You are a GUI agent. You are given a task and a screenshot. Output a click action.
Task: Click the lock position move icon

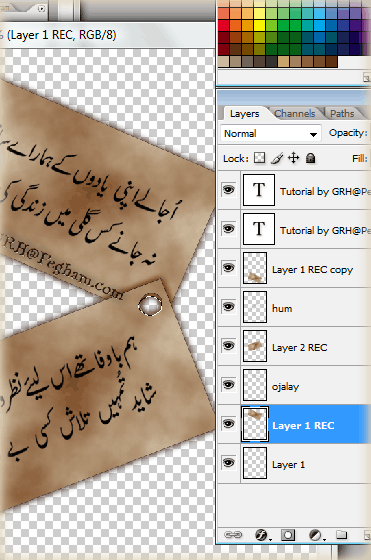tap(294, 158)
